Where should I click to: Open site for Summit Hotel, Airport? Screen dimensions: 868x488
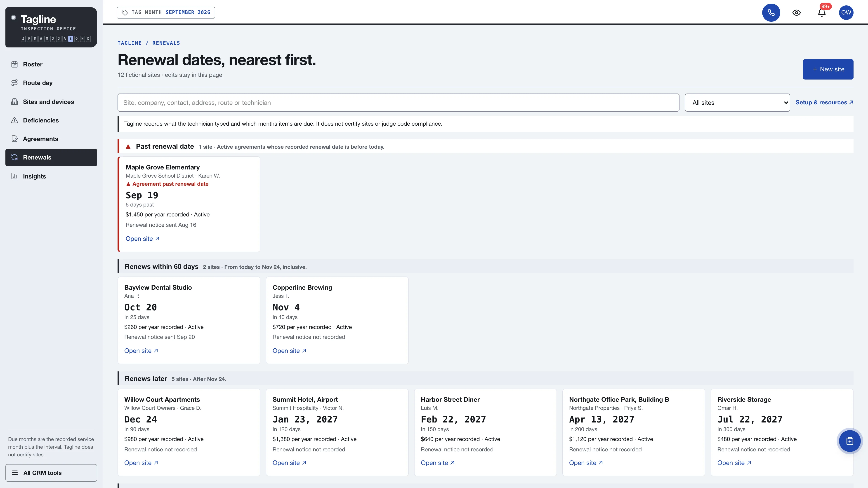click(289, 463)
